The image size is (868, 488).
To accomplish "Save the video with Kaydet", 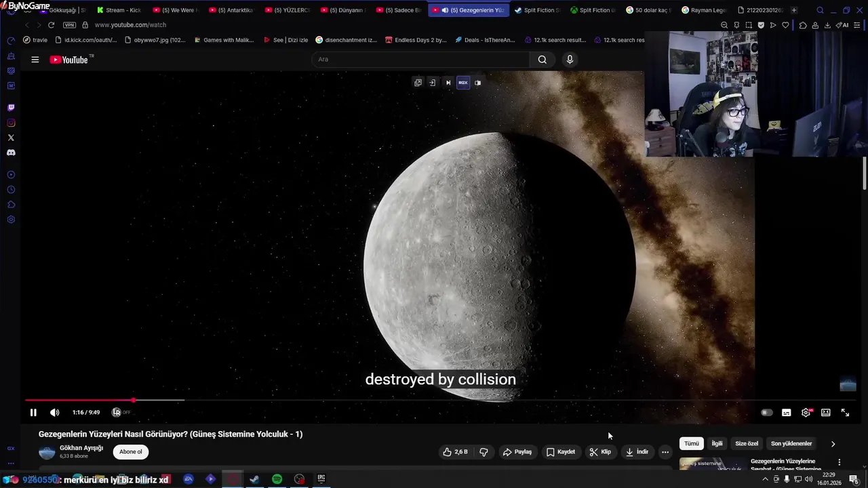I will coord(561,451).
